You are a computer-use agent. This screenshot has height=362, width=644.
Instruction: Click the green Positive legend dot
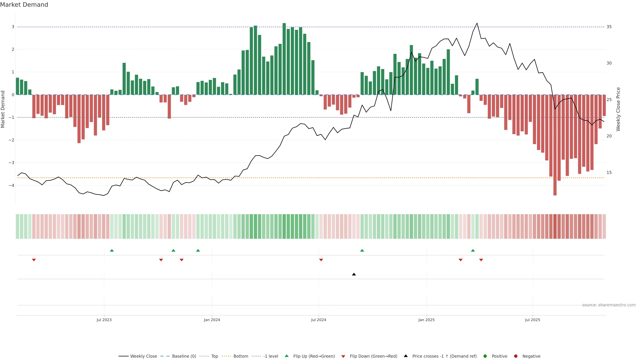coord(485,356)
